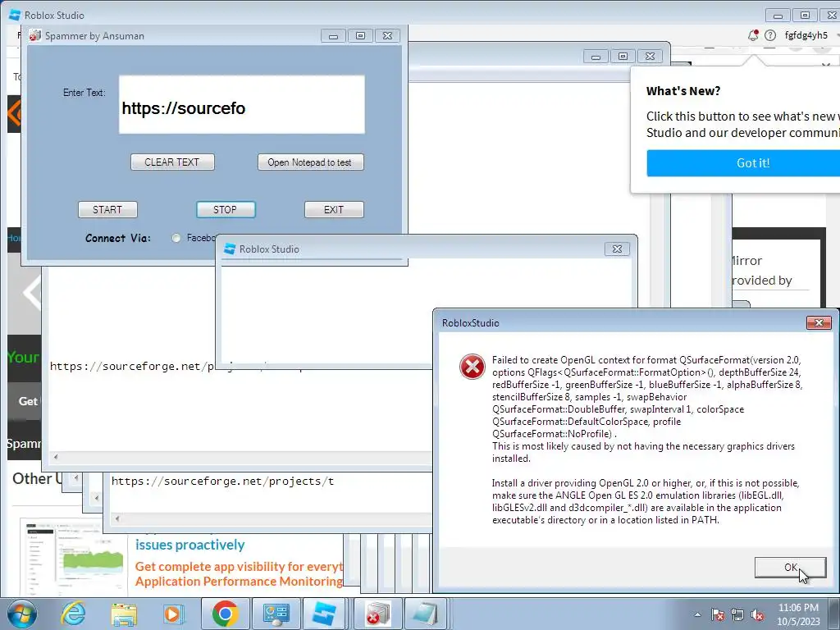Click the red error icon in dialog

472,367
